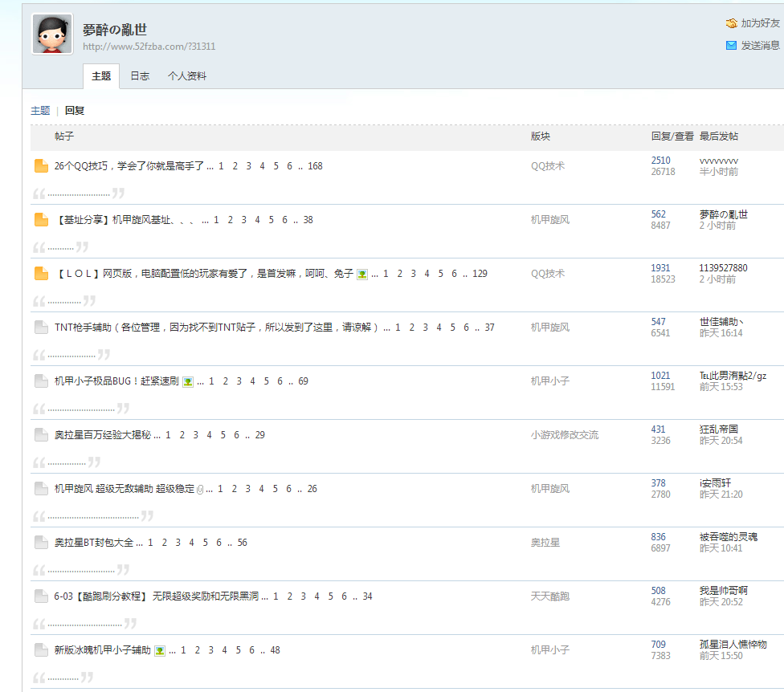Click folder icon beside 26个QQ技巧 thread

click(42, 166)
